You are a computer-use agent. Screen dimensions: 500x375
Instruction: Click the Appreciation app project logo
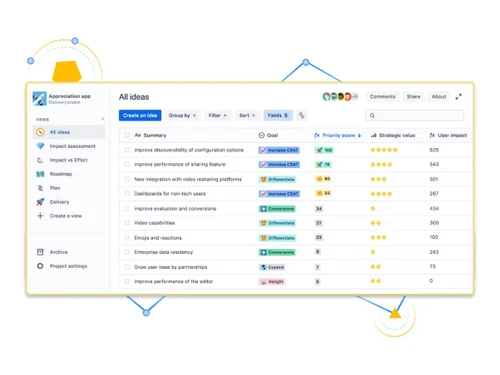pyautogui.click(x=39, y=99)
